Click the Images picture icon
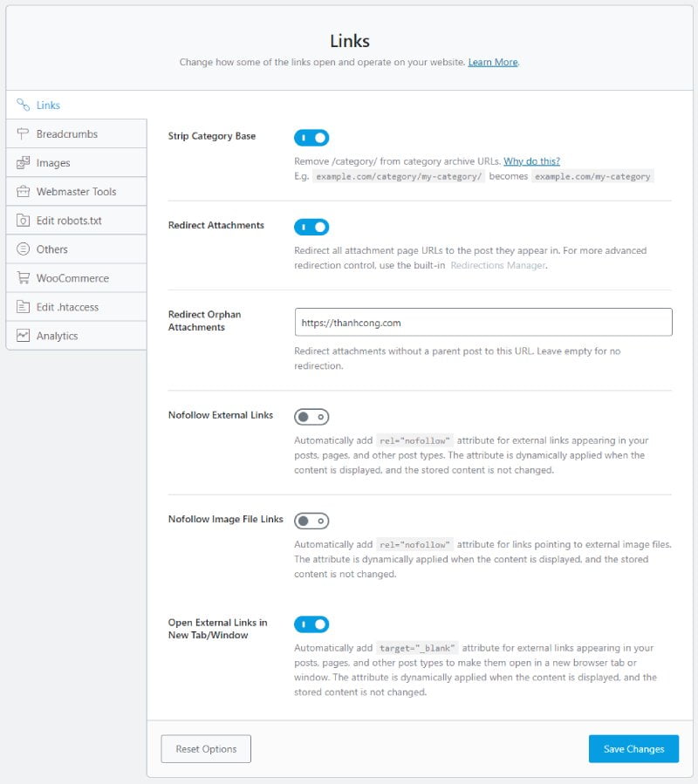The image size is (698, 784). click(x=23, y=163)
